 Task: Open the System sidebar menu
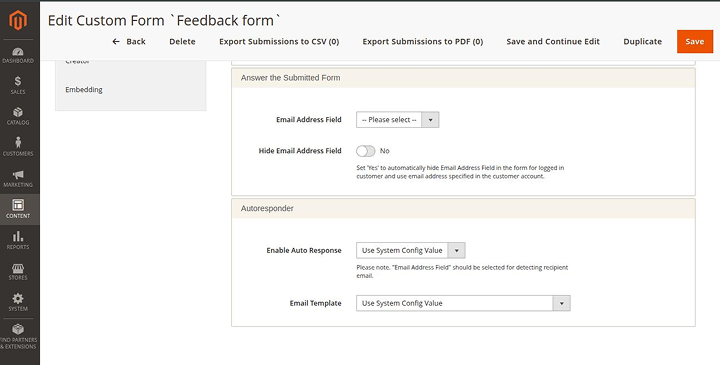point(18,302)
